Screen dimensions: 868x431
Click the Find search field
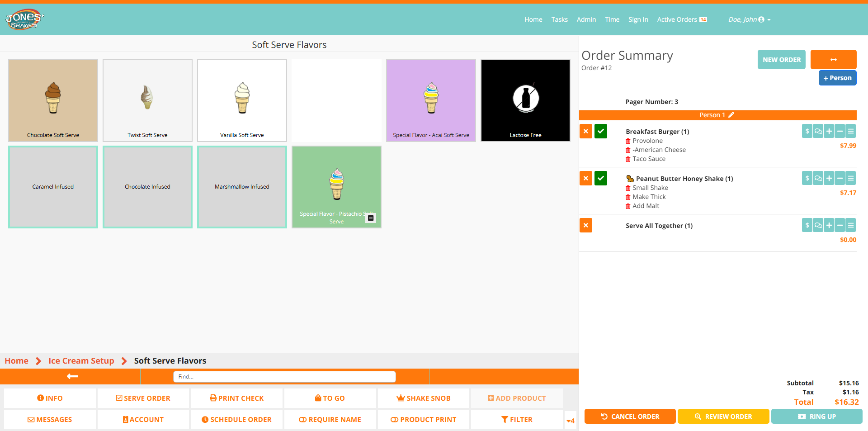click(284, 376)
